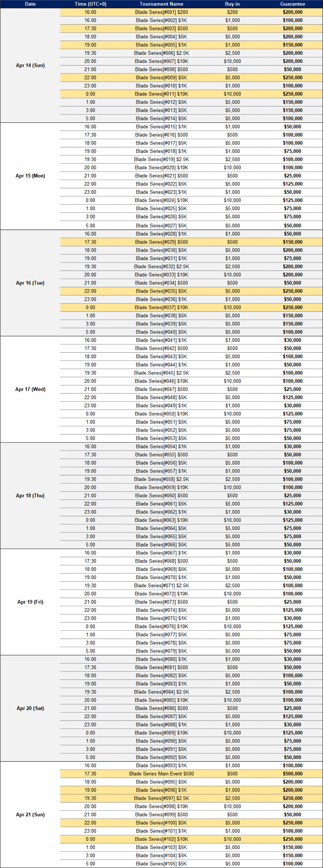Click the $500,000 guarantee cell
Image resolution: width=323 pixels, height=868 pixels.
[292, 774]
